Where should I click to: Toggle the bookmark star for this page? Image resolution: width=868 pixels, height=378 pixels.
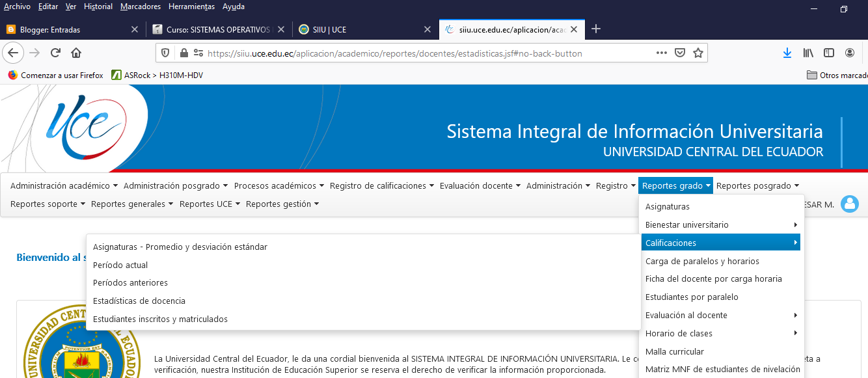[699, 53]
